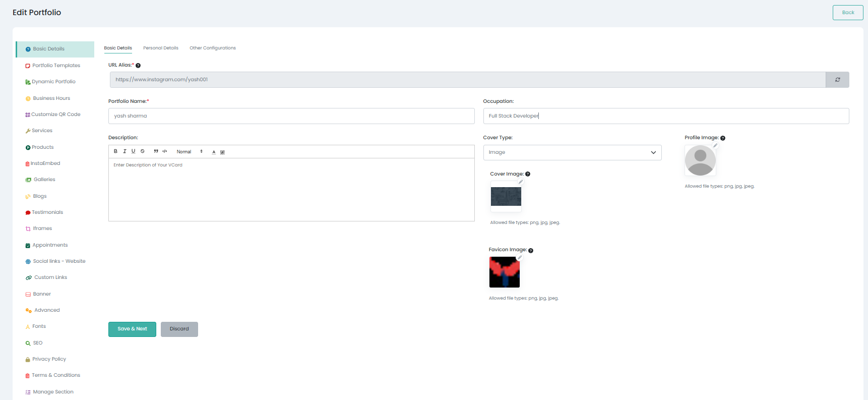The height and width of the screenshot is (400, 868).
Task: Toggle italic formatting in description editor
Action: (x=125, y=151)
